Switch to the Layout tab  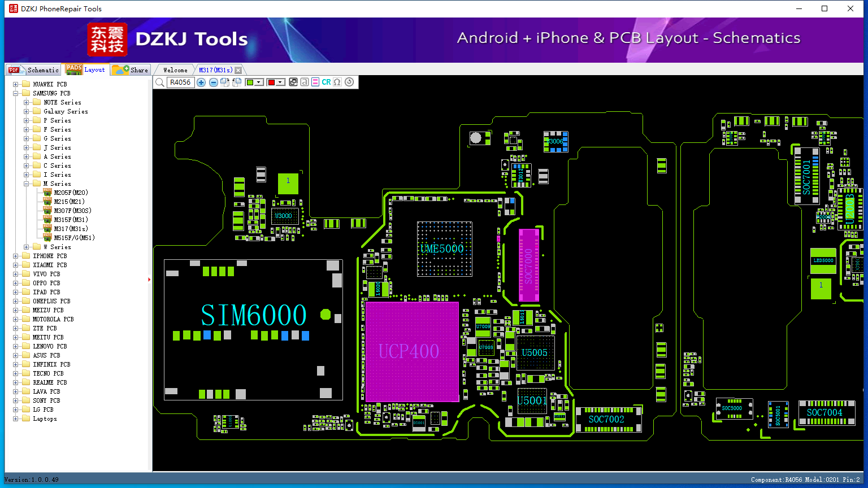click(x=85, y=69)
